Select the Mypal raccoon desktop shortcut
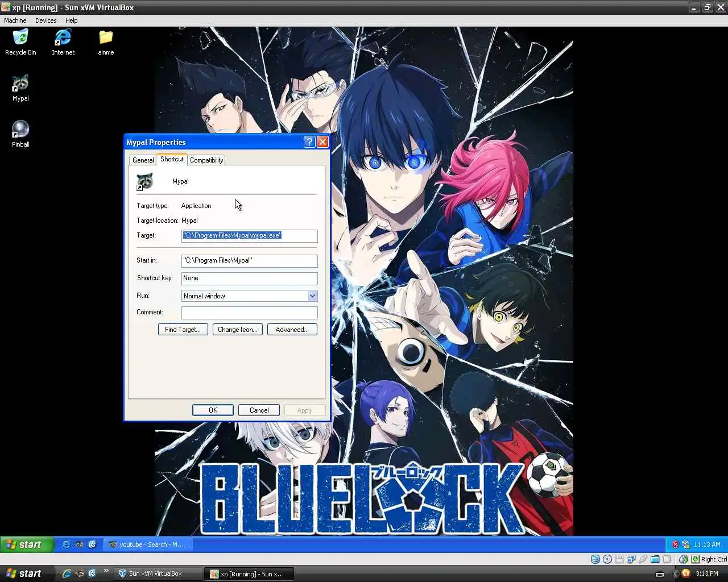Viewport: 728px width, 582px height. [20, 88]
